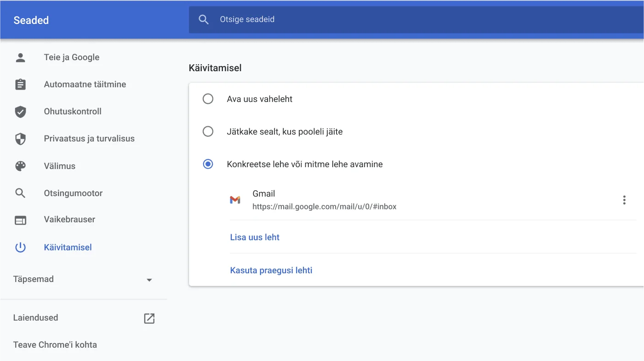Expand the Täpsemad section
Screen dimensions: 644x361
point(149,279)
